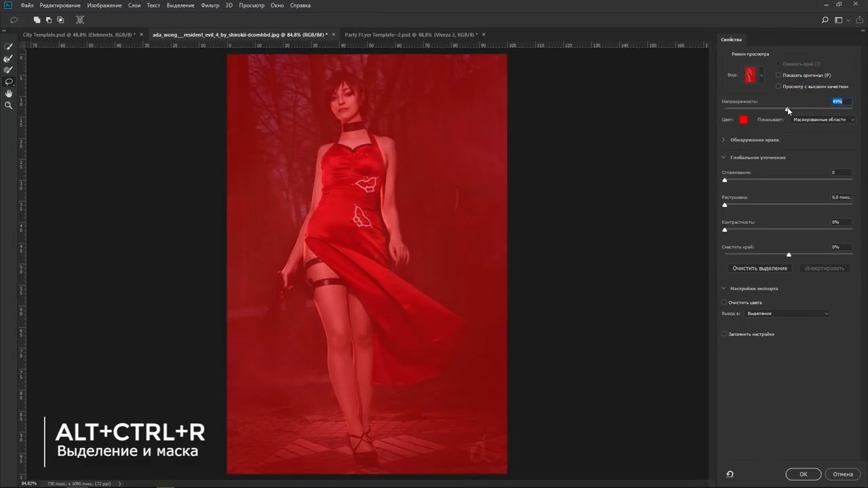Open the Фильтр menu
The width and height of the screenshot is (868, 488).
click(210, 5)
